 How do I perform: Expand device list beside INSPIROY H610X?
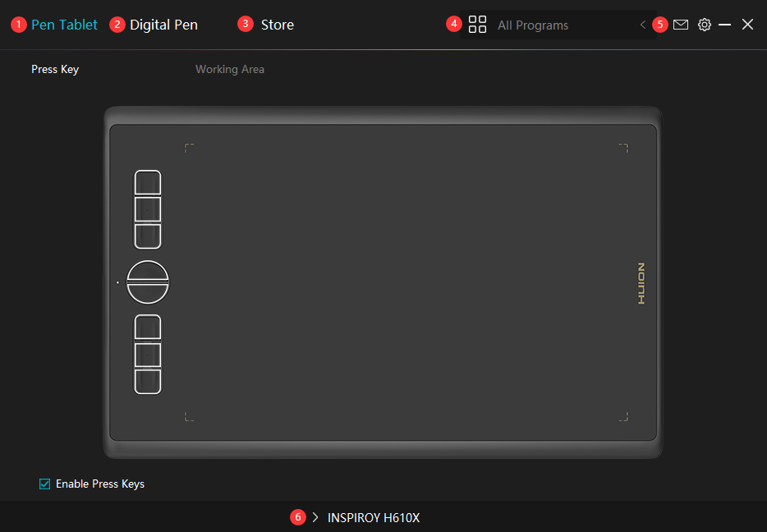[x=315, y=517]
